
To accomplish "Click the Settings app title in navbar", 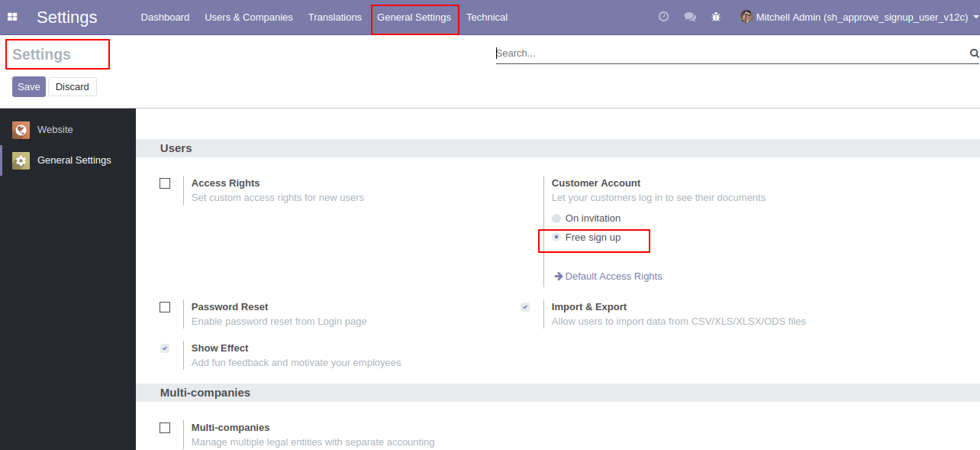I will (x=67, y=17).
